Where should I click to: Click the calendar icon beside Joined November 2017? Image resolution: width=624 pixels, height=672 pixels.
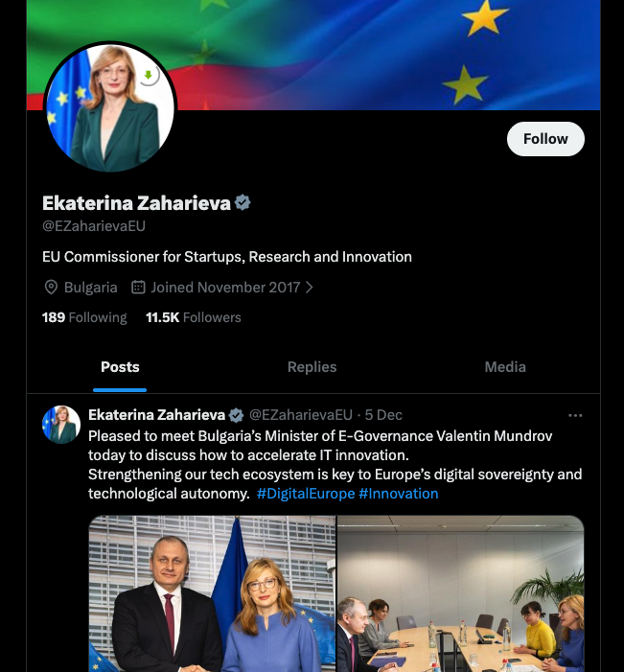click(138, 288)
